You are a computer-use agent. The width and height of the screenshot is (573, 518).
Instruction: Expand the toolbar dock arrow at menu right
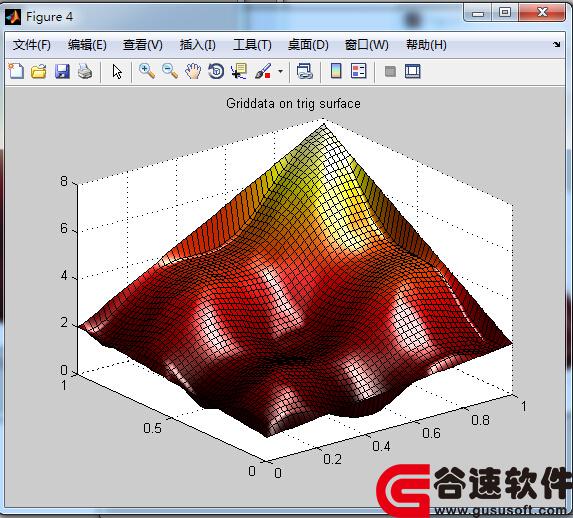point(556,45)
